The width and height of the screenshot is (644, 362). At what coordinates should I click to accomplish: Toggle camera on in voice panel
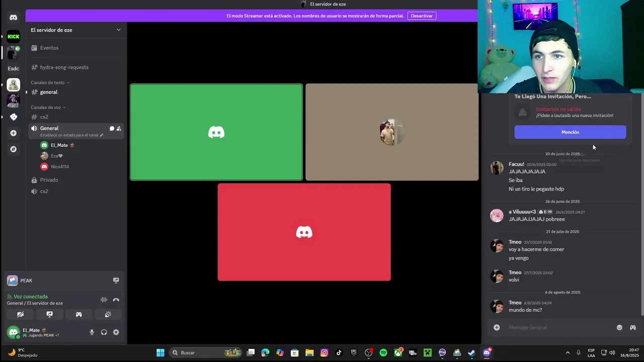coord(20,314)
